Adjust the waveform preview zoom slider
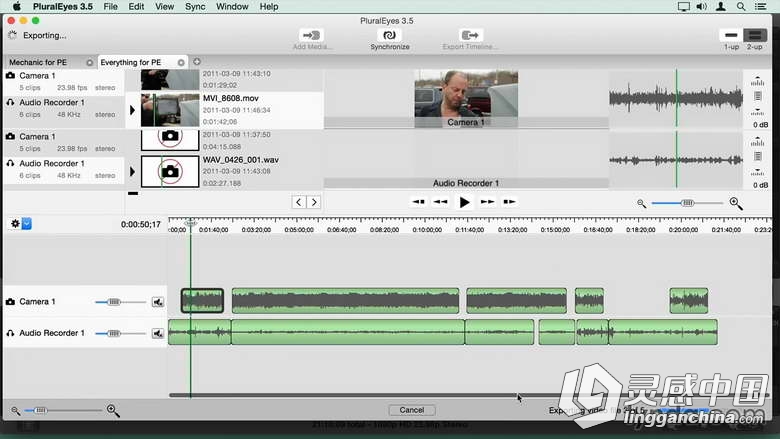Screen dimensions: 780x439 (x=687, y=203)
